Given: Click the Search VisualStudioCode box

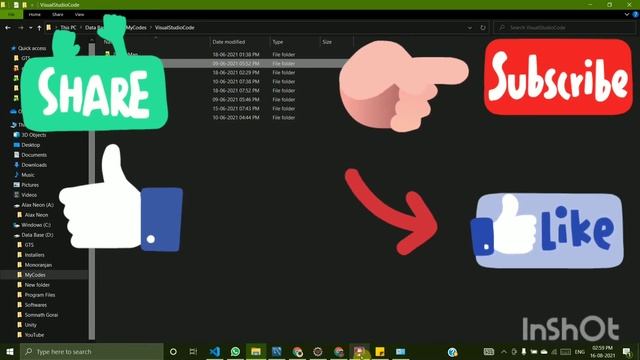Looking at the screenshot, I should 564,28.
